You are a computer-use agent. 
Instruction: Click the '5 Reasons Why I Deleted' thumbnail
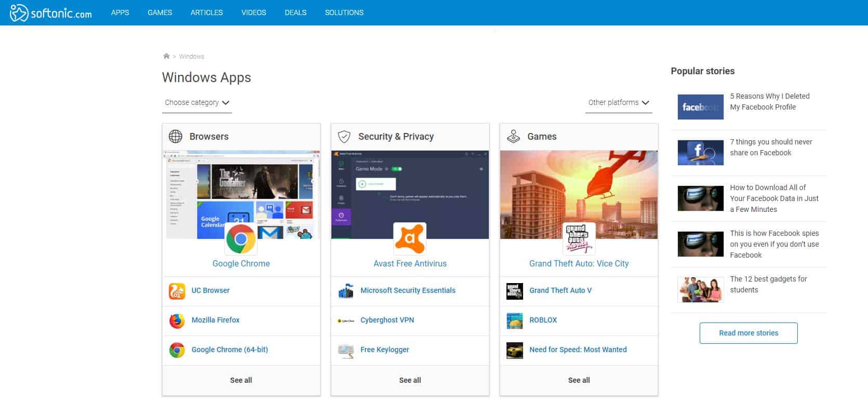tap(701, 107)
